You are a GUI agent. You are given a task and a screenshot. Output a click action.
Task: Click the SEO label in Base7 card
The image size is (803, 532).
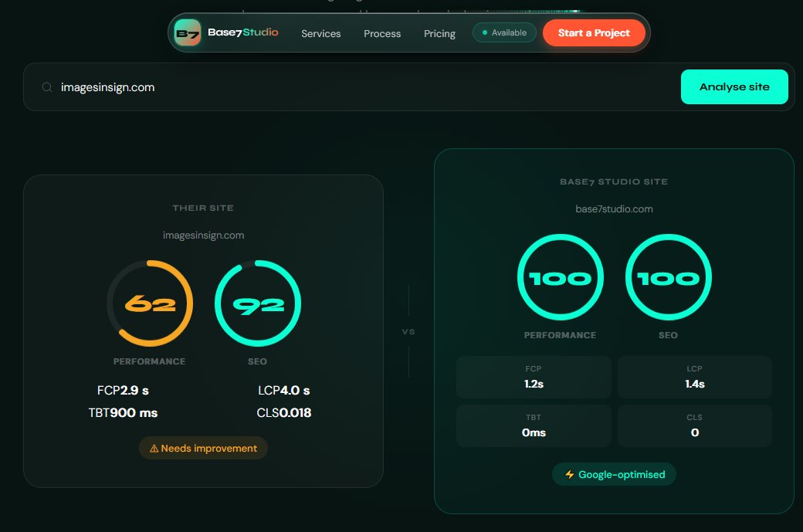668,335
